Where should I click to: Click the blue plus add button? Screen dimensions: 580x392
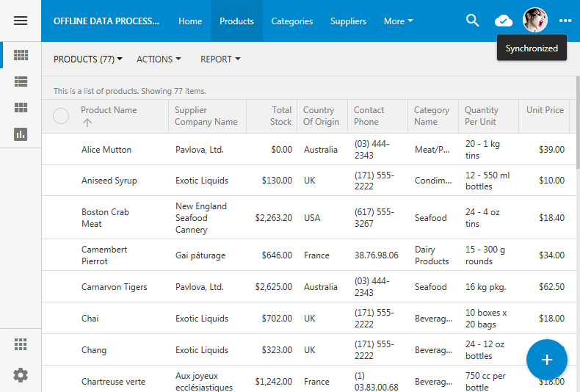click(x=547, y=360)
